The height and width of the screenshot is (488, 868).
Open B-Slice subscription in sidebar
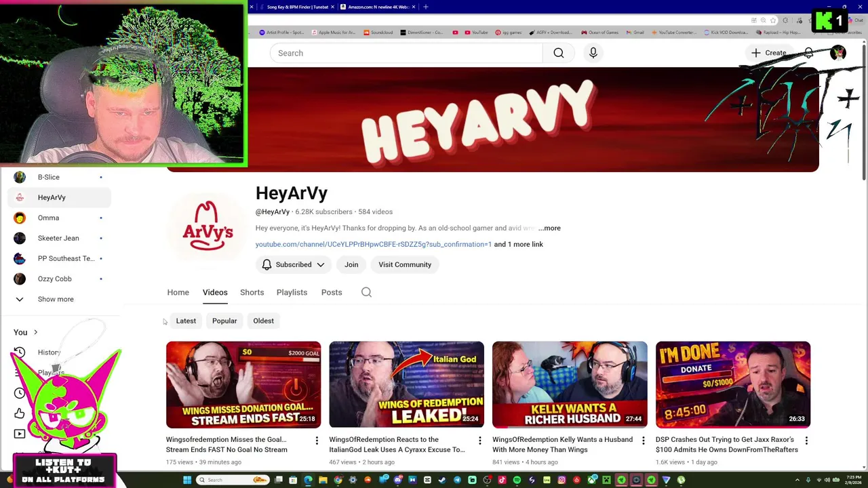60,177
